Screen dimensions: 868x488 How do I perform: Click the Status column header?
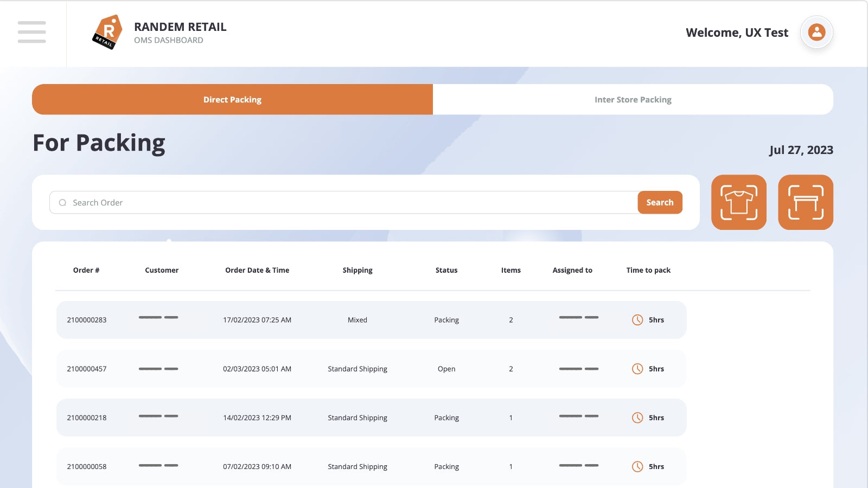coord(446,270)
